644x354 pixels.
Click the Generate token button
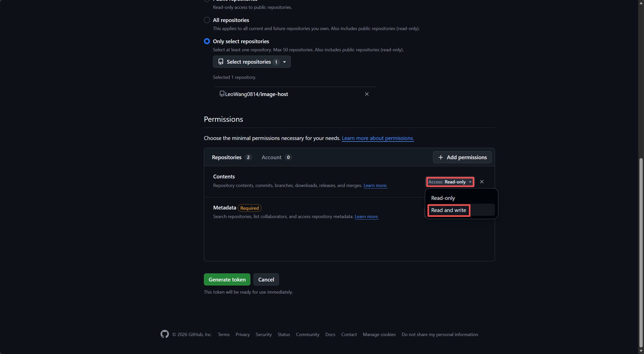(x=227, y=279)
